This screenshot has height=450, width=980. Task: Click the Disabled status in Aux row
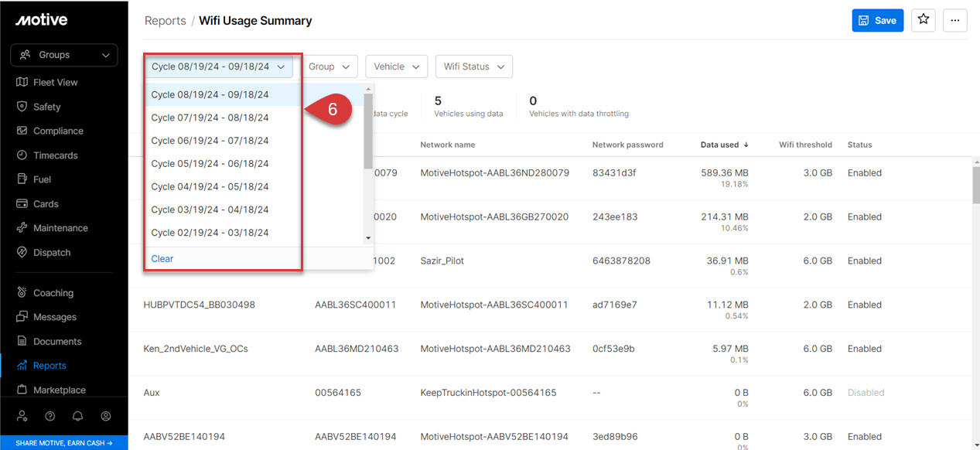[x=866, y=393]
